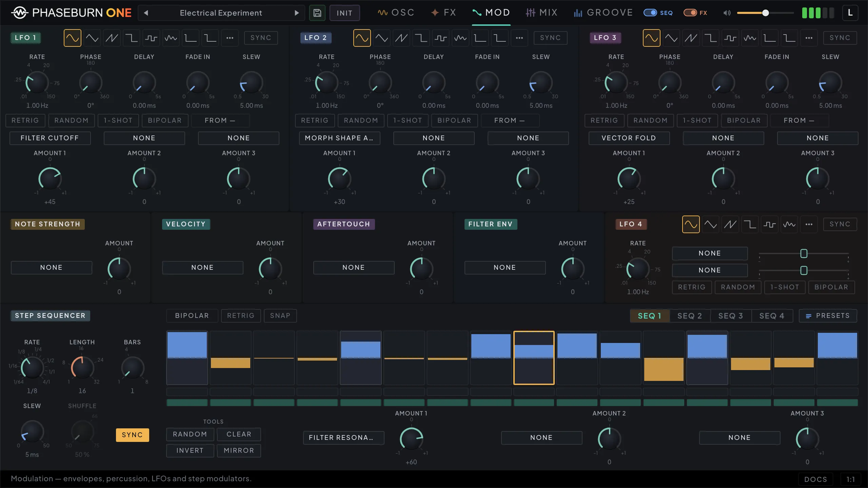
Task: Enable SNAP in step sequencer
Action: (x=280, y=316)
